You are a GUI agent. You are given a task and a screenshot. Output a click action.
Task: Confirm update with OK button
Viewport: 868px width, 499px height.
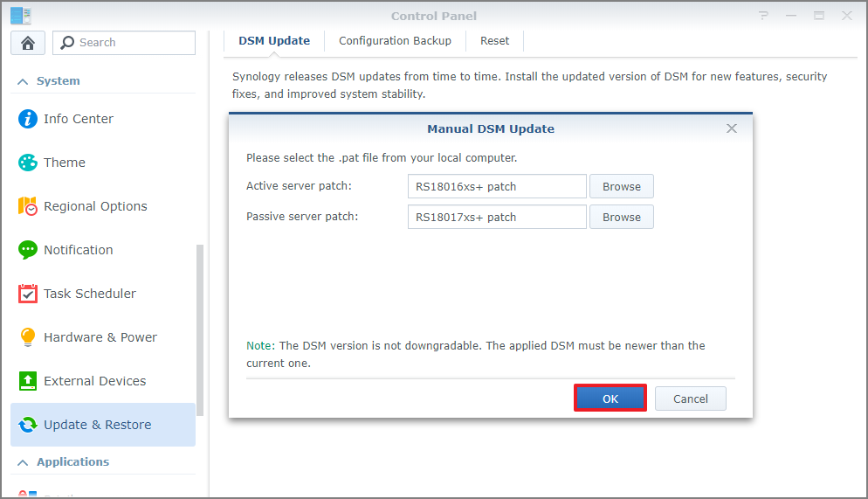pyautogui.click(x=610, y=399)
